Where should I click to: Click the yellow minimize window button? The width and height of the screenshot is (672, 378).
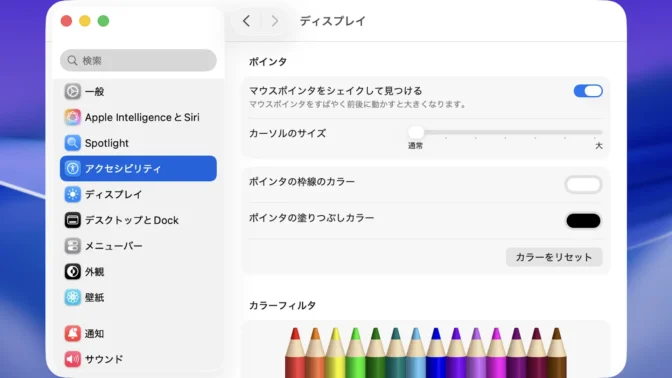[85, 21]
